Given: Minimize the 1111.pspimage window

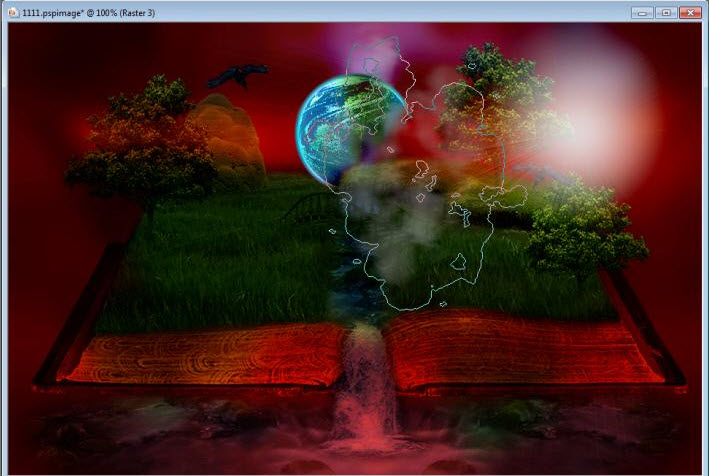Looking at the screenshot, I should point(642,13).
